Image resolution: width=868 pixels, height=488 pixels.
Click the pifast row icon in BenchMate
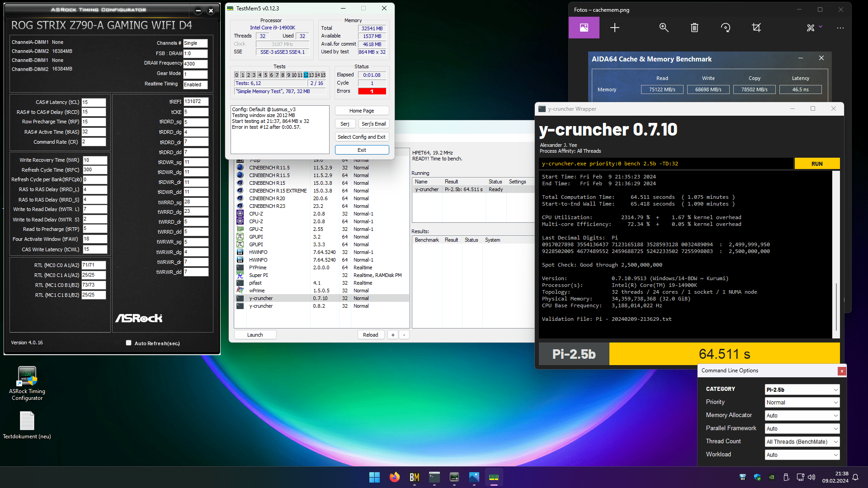240,282
